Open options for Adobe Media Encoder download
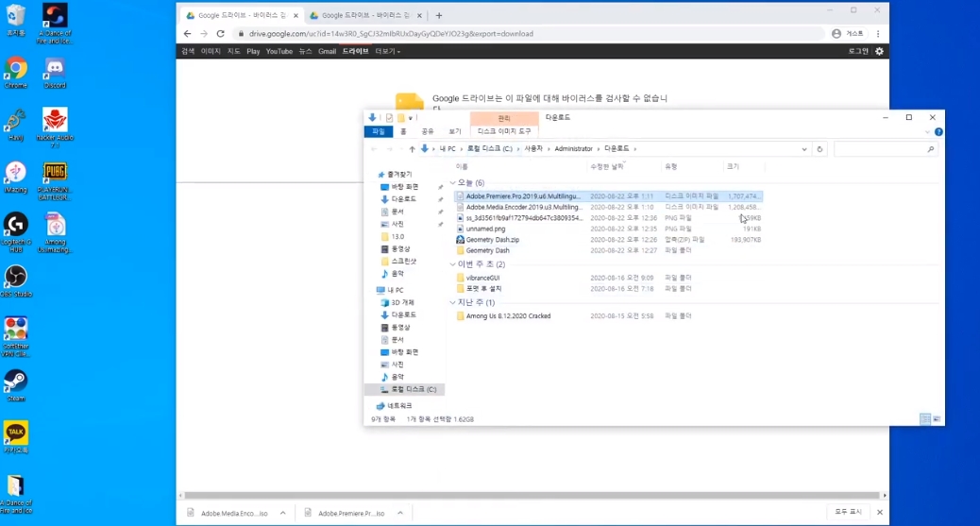This screenshot has width=980, height=526. pos(283,513)
